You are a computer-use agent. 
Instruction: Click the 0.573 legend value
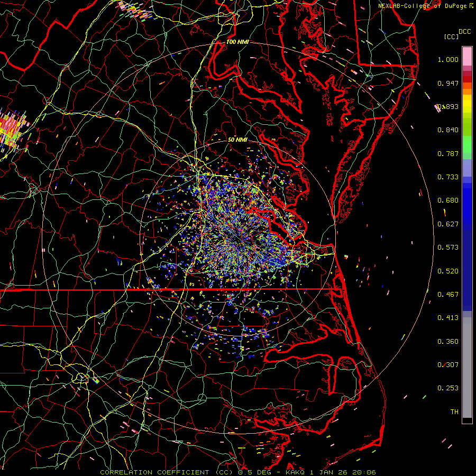tap(448, 248)
